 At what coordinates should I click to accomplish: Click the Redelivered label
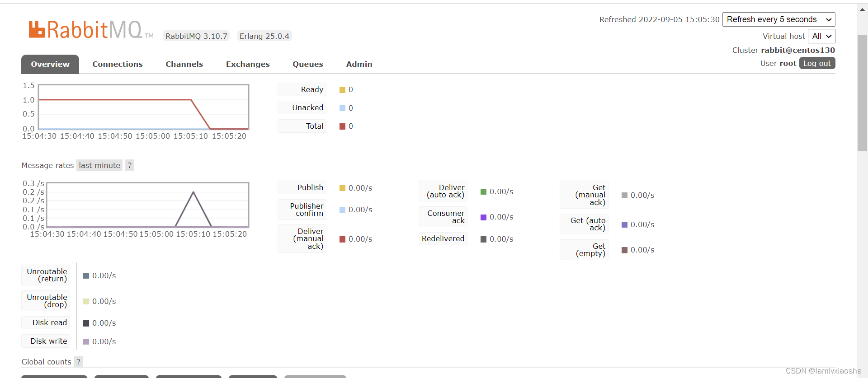(443, 238)
